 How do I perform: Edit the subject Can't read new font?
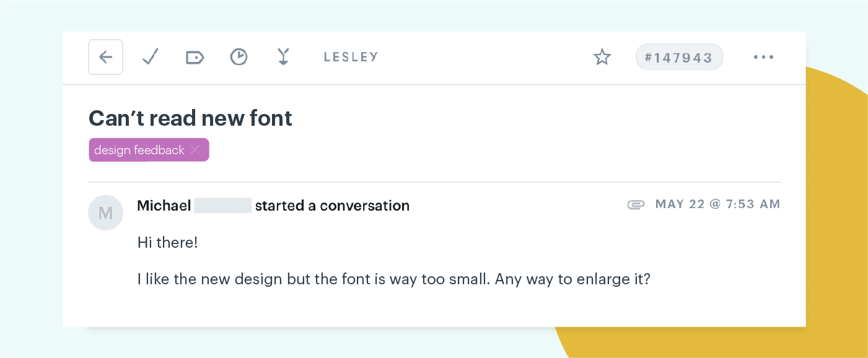point(190,118)
